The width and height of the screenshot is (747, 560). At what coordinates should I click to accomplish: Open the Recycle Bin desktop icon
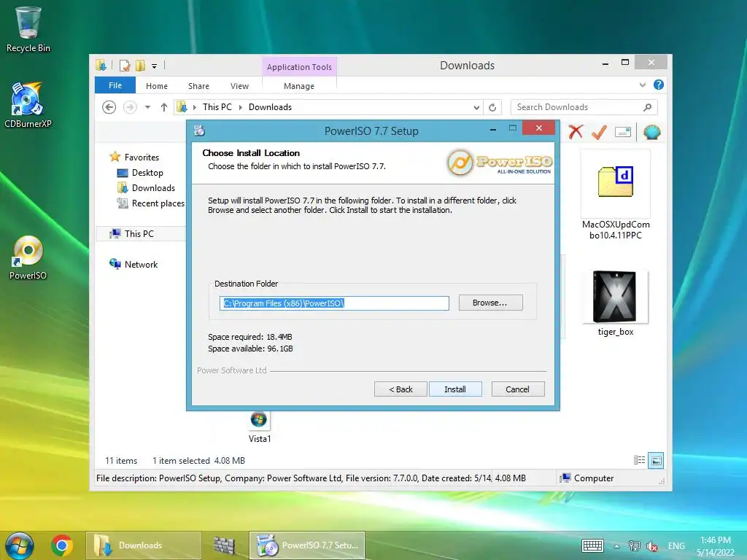[28, 29]
